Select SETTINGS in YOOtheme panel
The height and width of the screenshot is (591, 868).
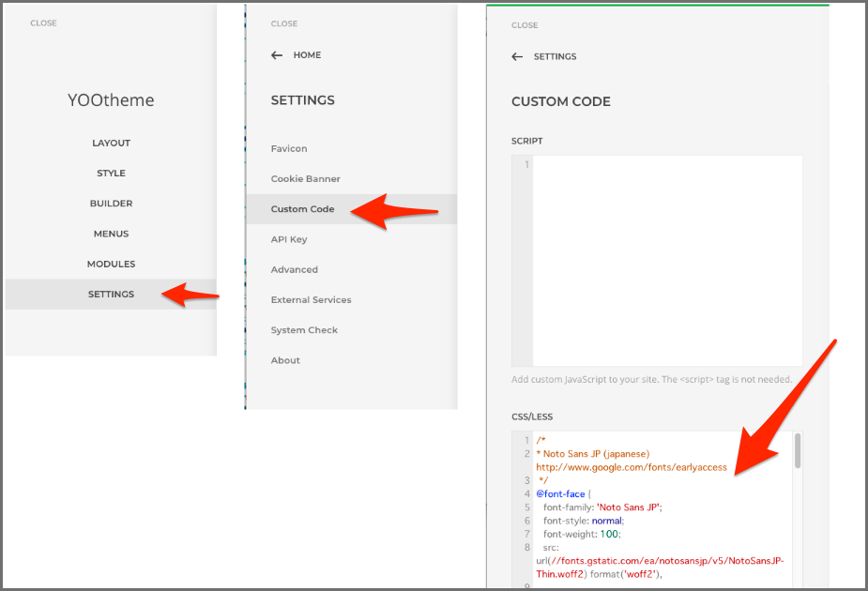[111, 294]
